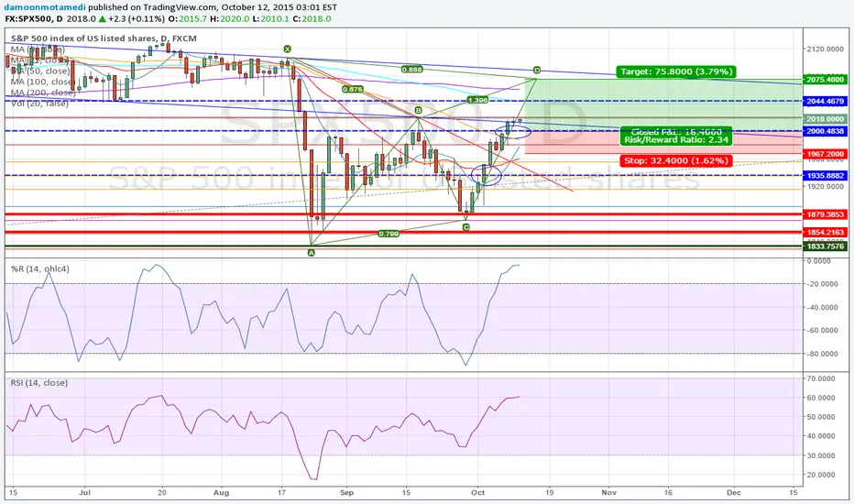Viewport: 854px width, 504px height.
Task: Select the blue 1935.8882 price level tag
Action: tap(825, 175)
